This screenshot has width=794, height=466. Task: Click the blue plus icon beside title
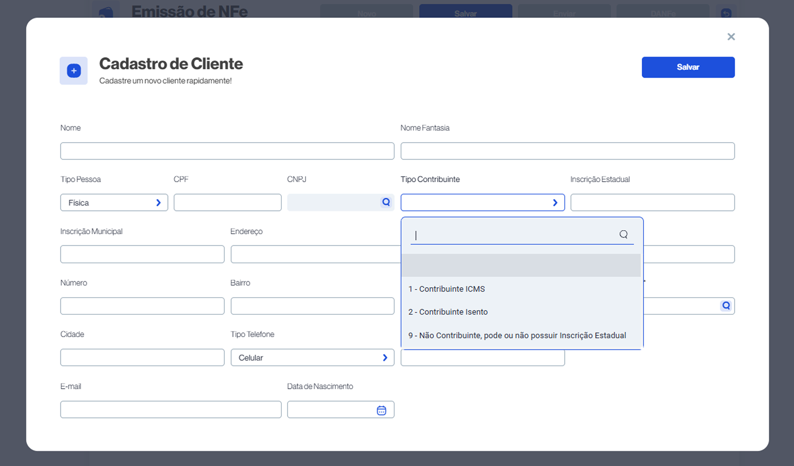point(74,71)
